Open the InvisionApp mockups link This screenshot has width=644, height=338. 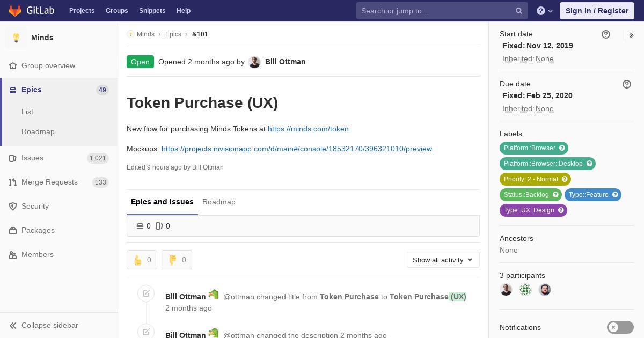(x=297, y=149)
